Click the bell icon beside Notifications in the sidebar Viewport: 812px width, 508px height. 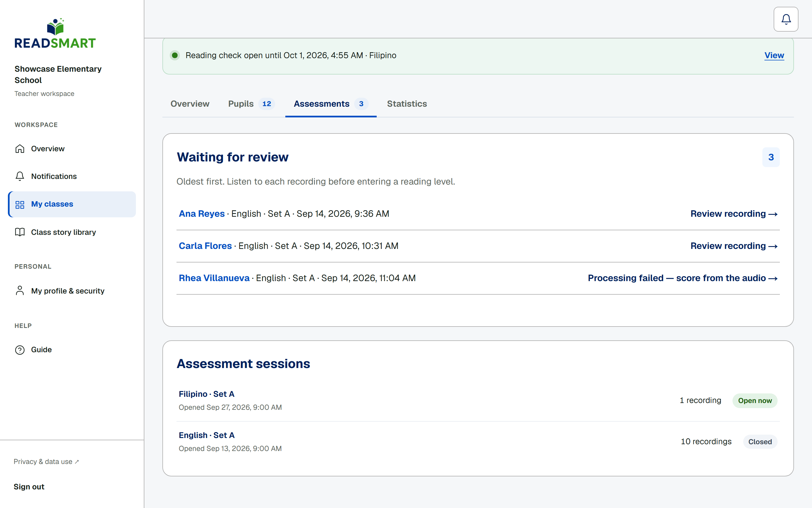(20, 176)
